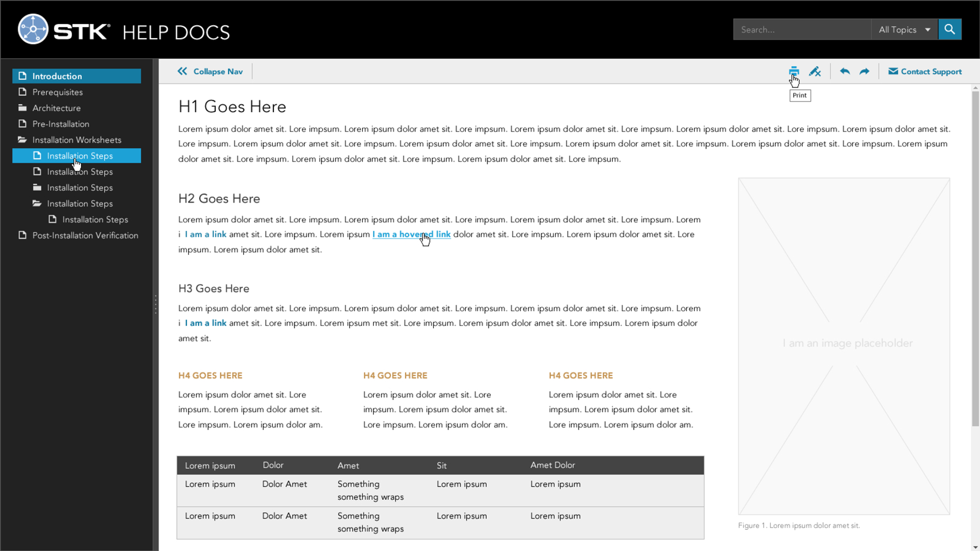Open the All Topics dropdown
Viewport: 980px width, 551px height.
904,29
